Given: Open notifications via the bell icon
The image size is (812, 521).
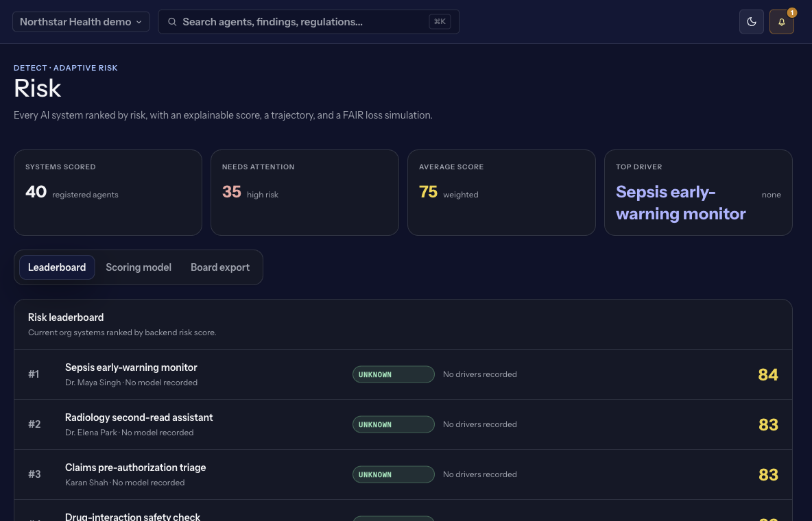Looking at the screenshot, I should click(x=781, y=22).
